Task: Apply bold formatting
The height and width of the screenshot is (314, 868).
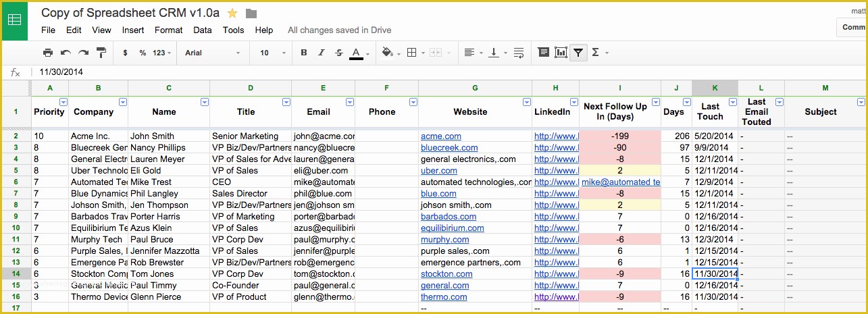Action: (x=304, y=53)
